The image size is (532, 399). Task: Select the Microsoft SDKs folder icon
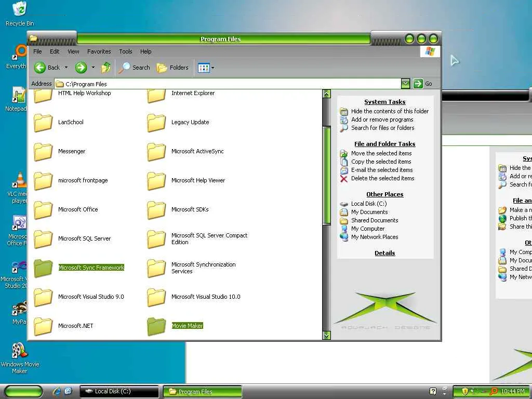point(156,210)
